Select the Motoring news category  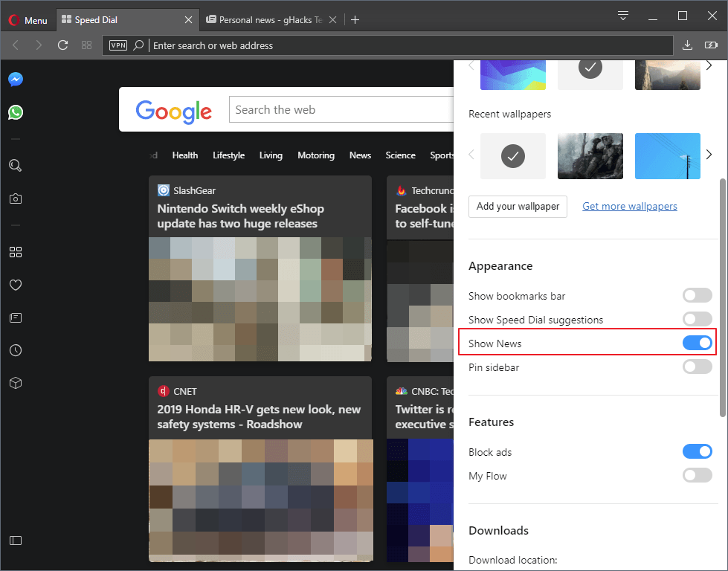pos(316,155)
